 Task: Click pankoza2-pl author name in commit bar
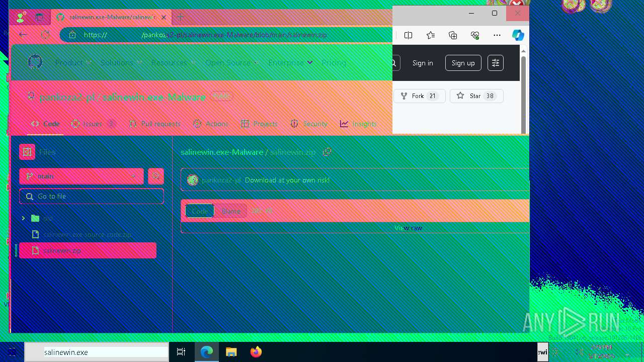(x=221, y=180)
